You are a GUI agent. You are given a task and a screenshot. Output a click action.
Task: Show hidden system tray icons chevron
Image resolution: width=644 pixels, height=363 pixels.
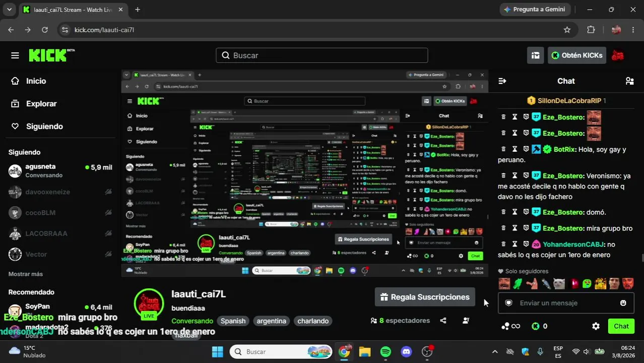point(495,351)
